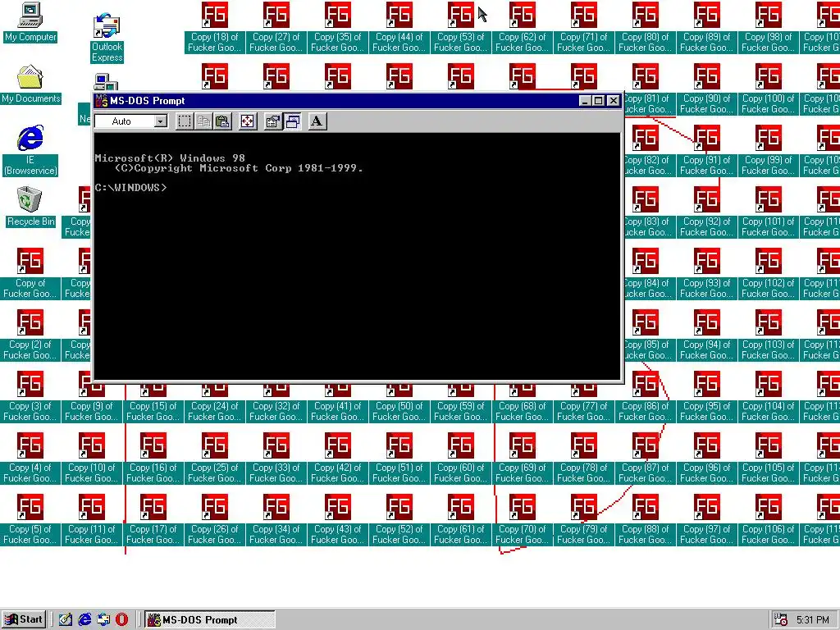The height and width of the screenshot is (630, 840).
Task: Select the Copy (4) of Fucker Goo shortcut
Action: click(x=30, y=459)
